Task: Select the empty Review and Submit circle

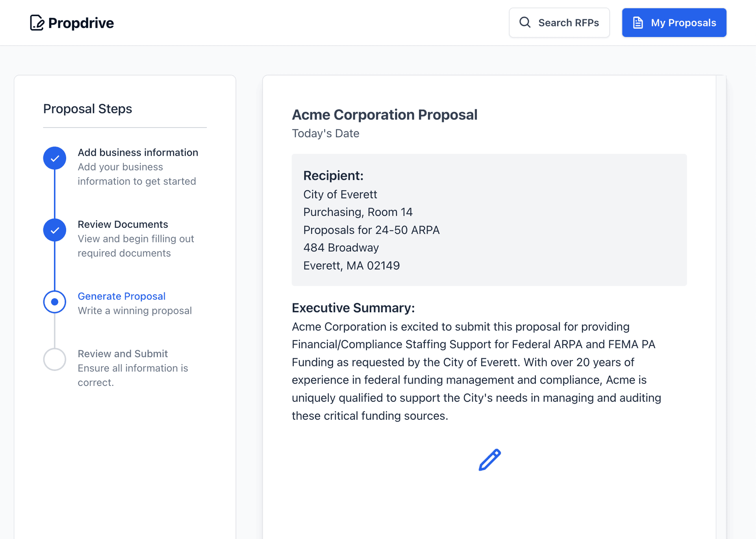Action: pyautogui.click(x=55, y=359)
